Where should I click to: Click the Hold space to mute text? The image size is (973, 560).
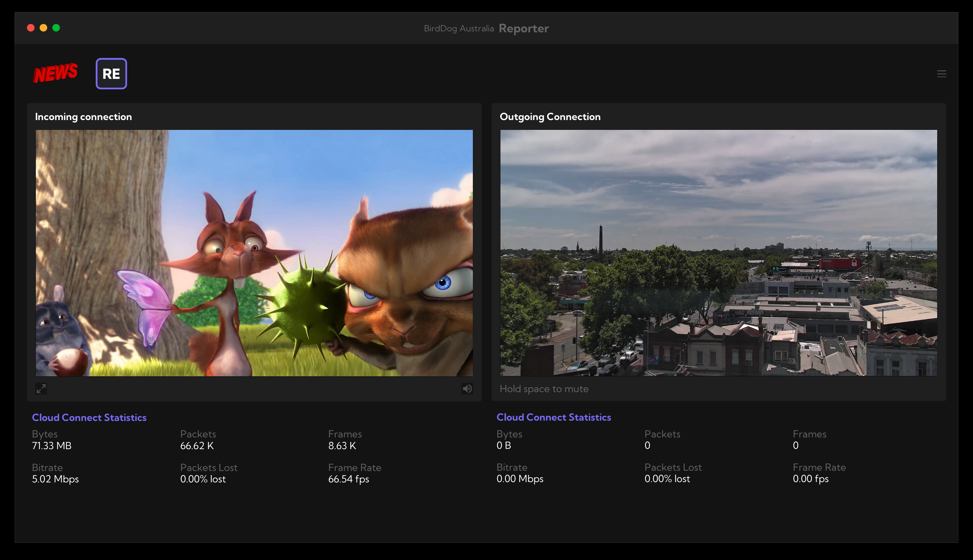tap(544, 389)
